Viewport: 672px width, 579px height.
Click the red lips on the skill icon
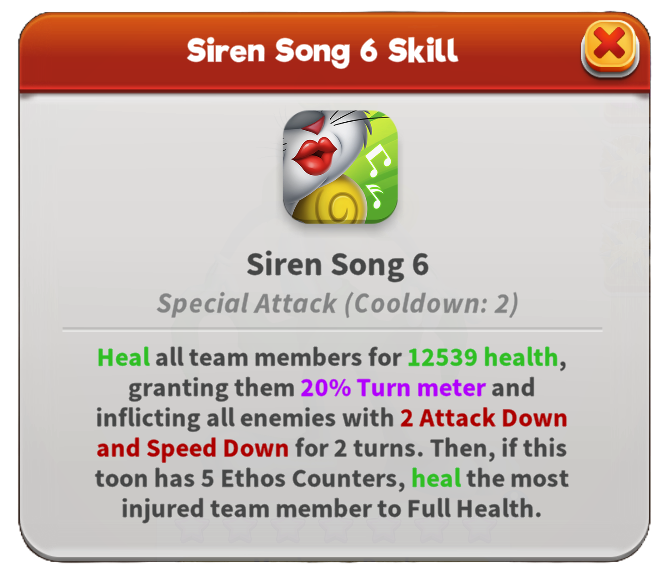click(x=315, y=157)
